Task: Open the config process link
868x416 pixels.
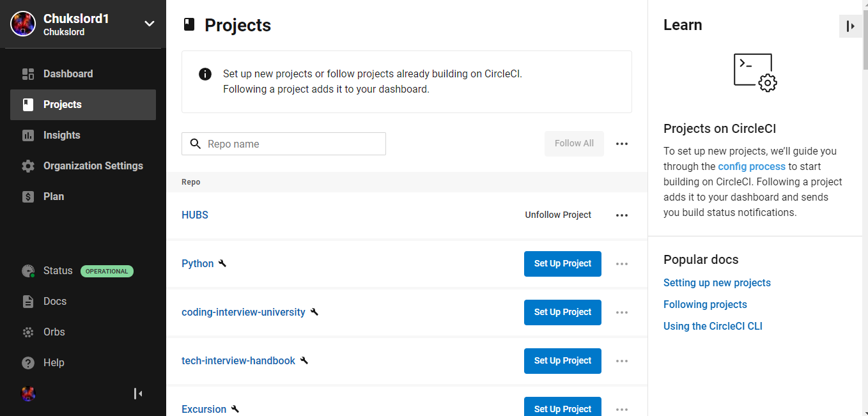Action: tap(752, 166)
